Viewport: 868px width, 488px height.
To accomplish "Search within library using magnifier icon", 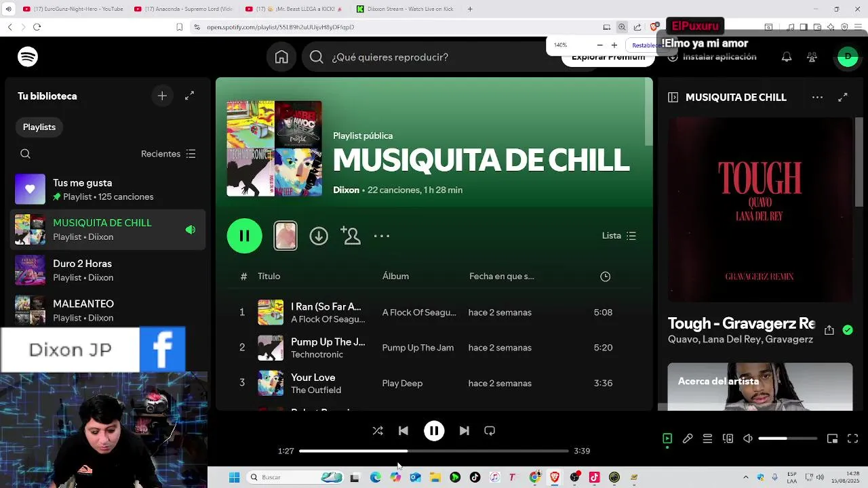I will click(x=25, y=154).
